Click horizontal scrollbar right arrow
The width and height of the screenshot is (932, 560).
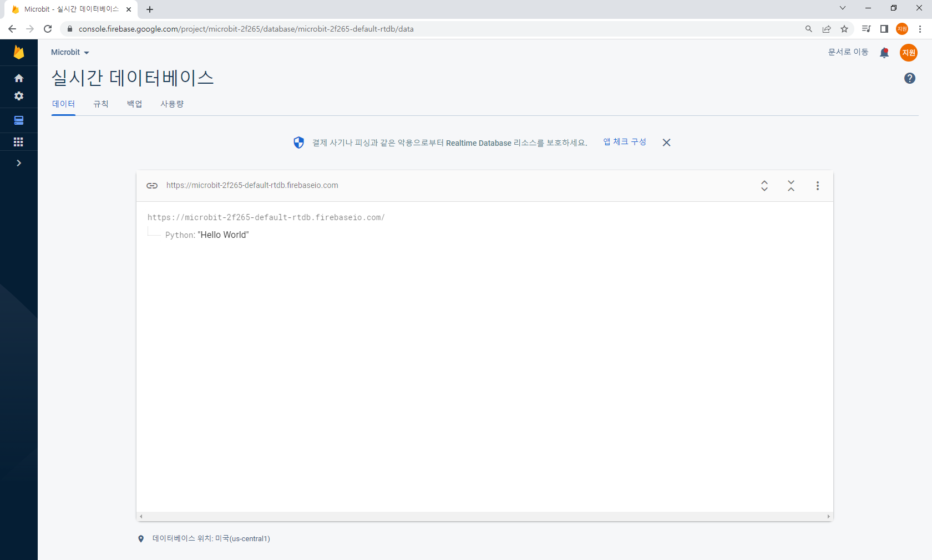(x=829, y=517)
